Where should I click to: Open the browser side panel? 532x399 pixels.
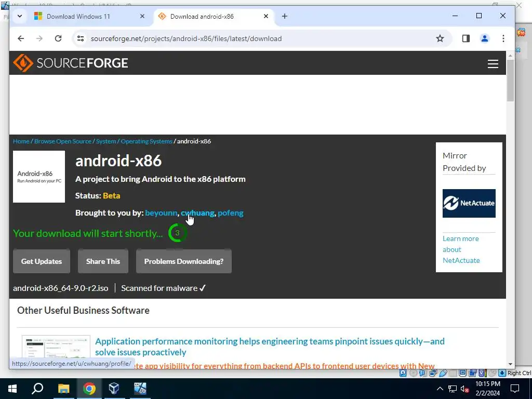[x=466, y=38]
